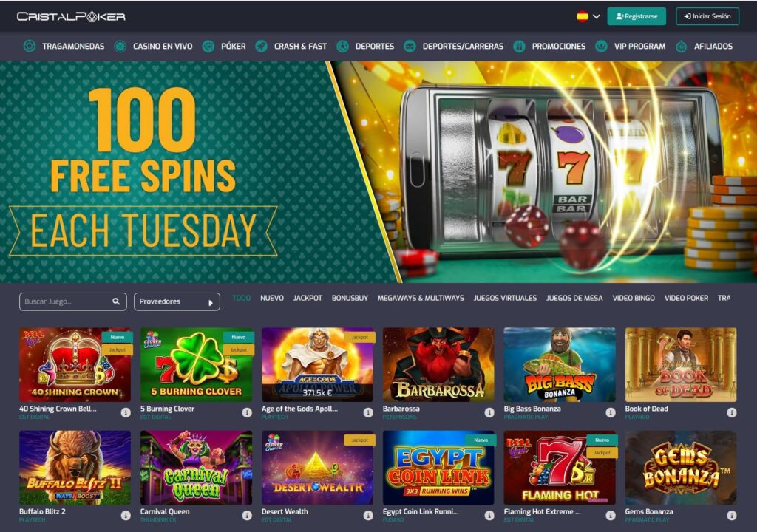
Task: Click info icon for Book of Dead
Action: (731, 412)
